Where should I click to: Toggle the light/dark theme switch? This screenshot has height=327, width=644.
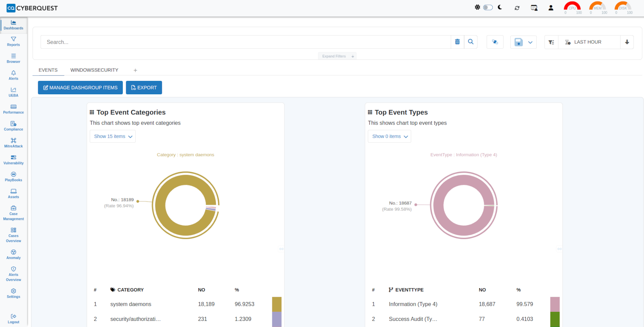click(488, 8)
